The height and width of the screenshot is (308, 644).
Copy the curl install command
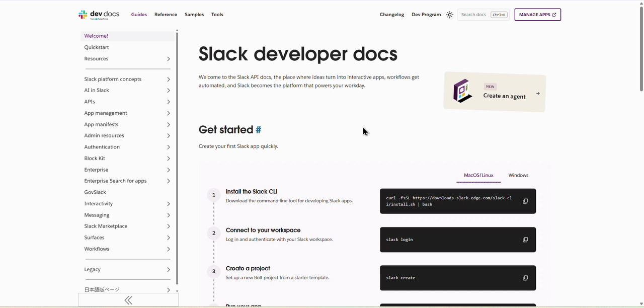525,201
